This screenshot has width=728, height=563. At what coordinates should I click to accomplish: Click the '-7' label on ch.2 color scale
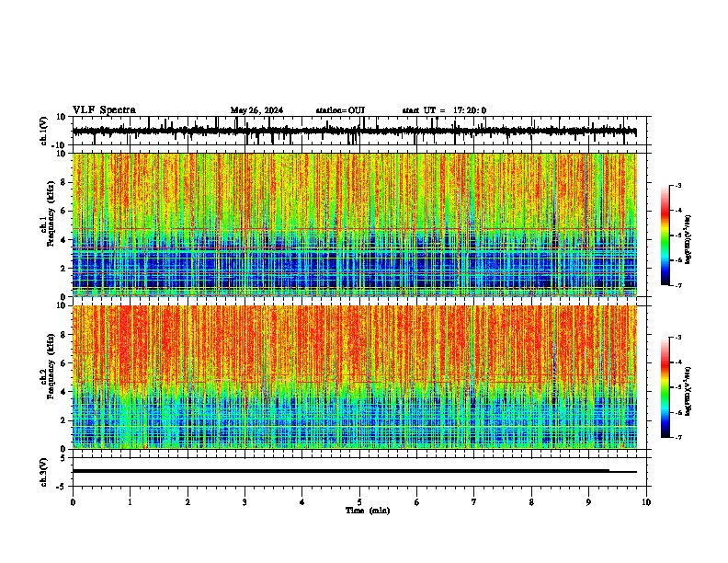[x=678, y=437]
